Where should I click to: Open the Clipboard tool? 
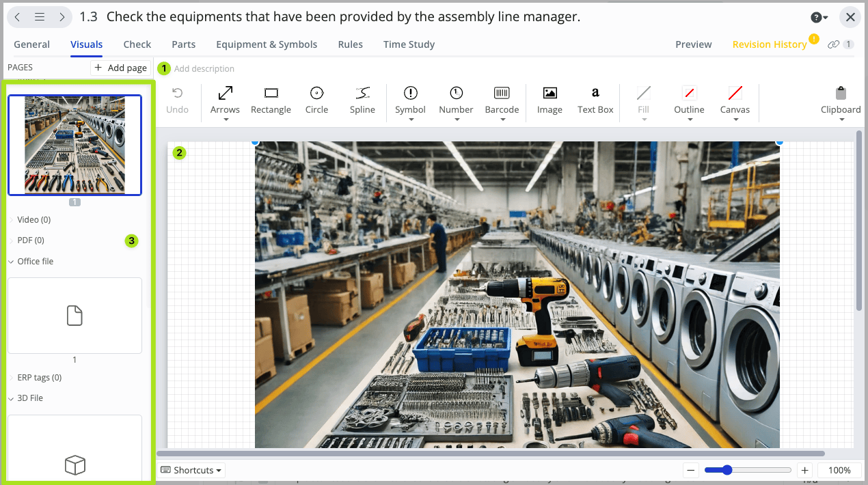841,100
